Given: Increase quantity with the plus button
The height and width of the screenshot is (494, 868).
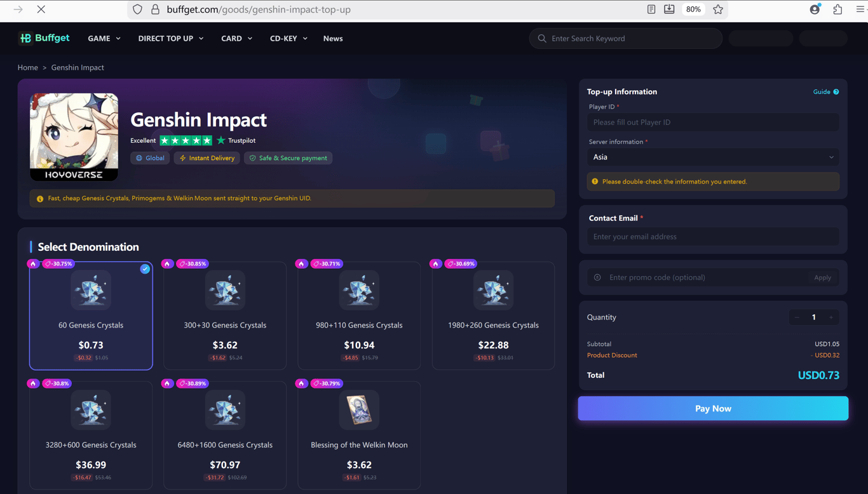Looking at the screenshot, I should [831, 317].
